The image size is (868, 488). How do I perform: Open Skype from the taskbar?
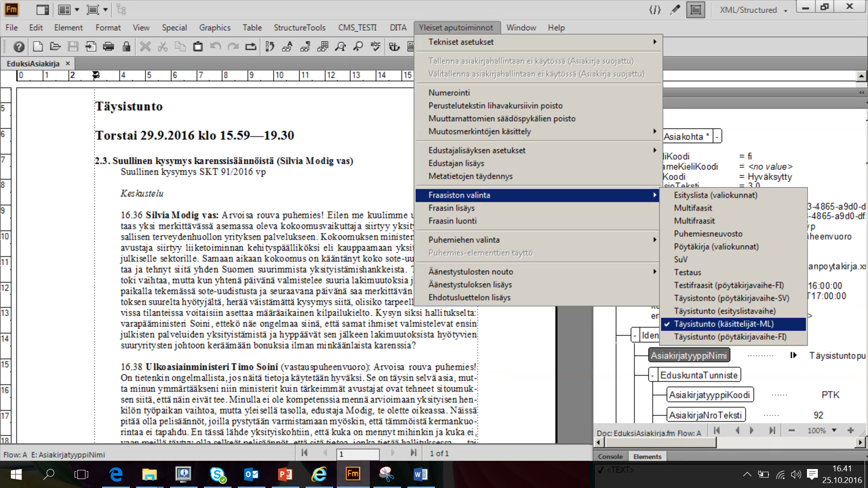(x=218, y=474)
